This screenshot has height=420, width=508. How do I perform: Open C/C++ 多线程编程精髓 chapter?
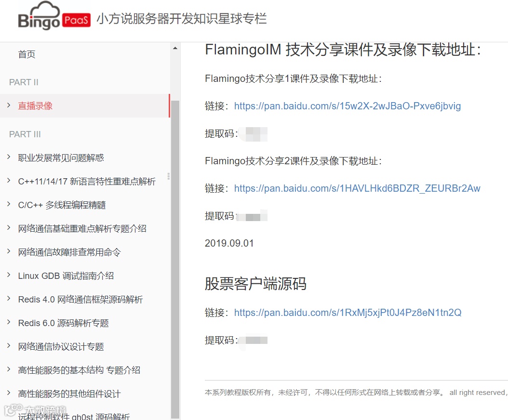pos(62,205)
